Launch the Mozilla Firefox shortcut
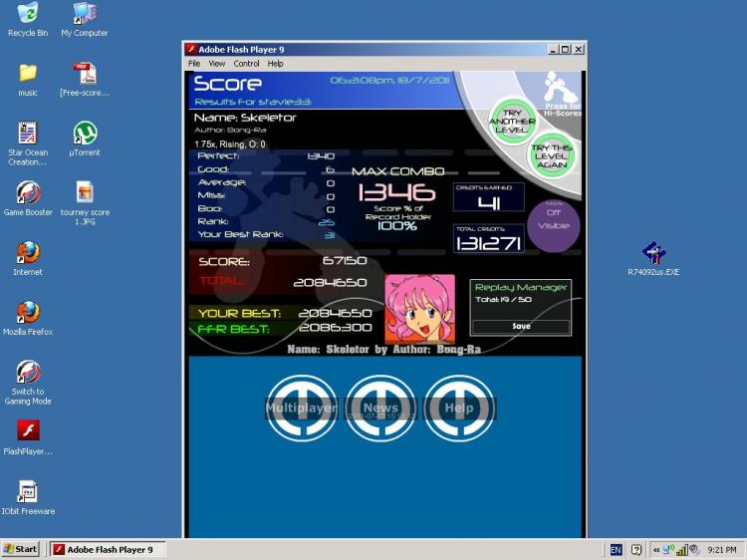Image resolution: width=747 pixels, height=560 pixels. (x=28, y=319)
